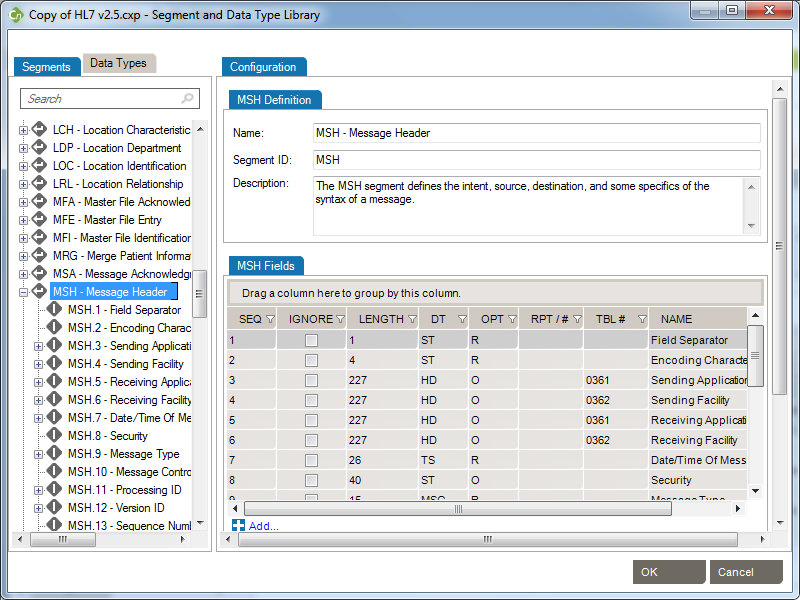Tick IGNORE checkbox for Receiving Facility row
Image resolution: width=800 pixels, height=600 pixels.
click(x=311, y=440)
